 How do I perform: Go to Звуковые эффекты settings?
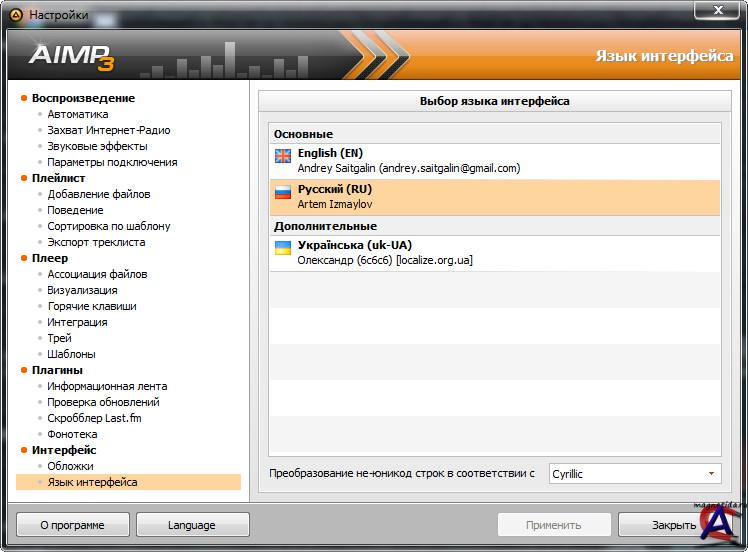97,146
